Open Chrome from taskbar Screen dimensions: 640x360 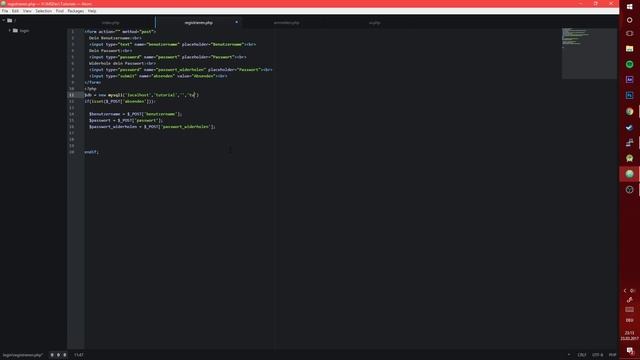(x=629, y=111)
